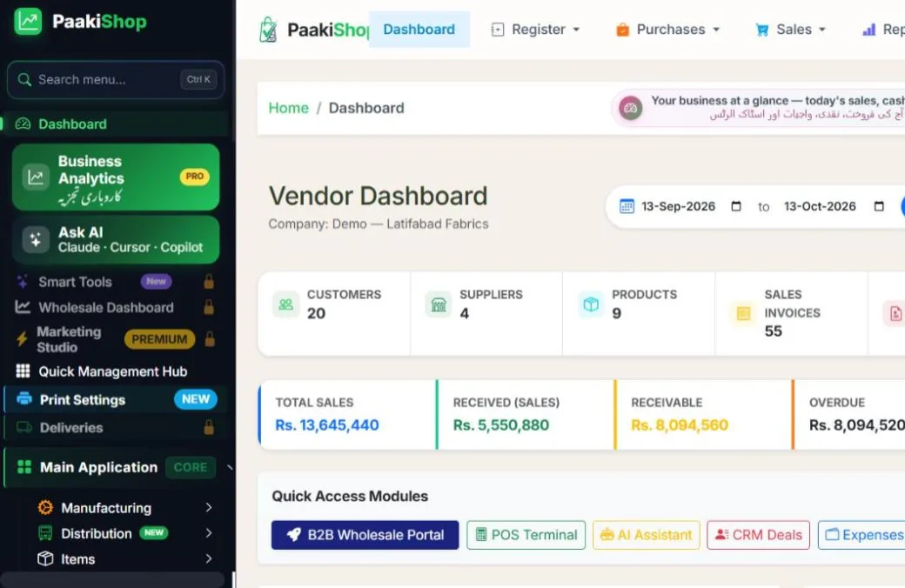The width and height of the screenshot is (905, 588).
Task: Click the PaakiShop sidebar logo icon
Action: [x=28, y=22]
